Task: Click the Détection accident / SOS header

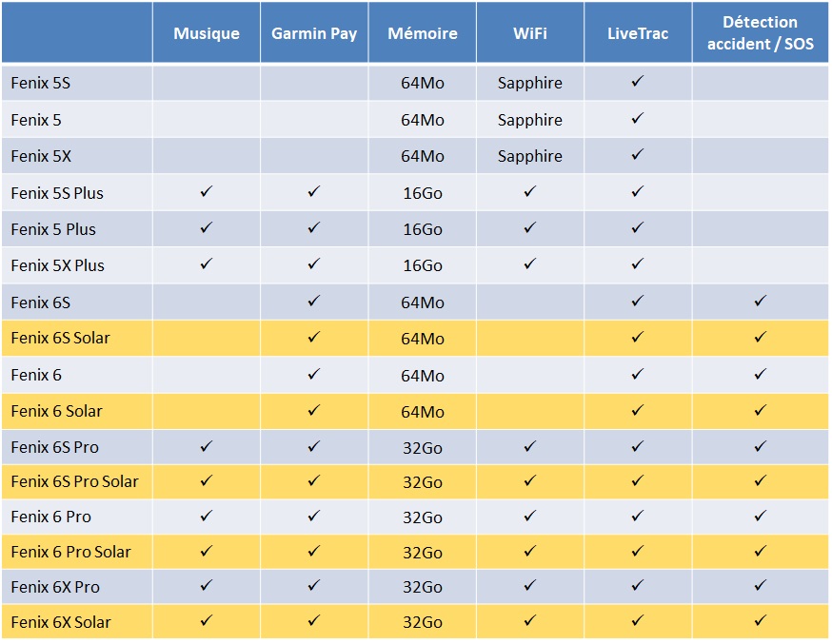Action: click(760, 33)
